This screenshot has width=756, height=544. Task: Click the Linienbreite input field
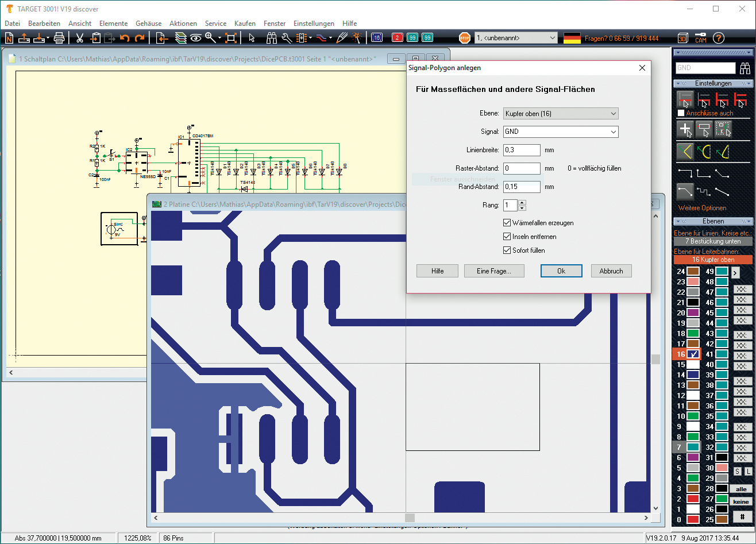tap(522, 151)
